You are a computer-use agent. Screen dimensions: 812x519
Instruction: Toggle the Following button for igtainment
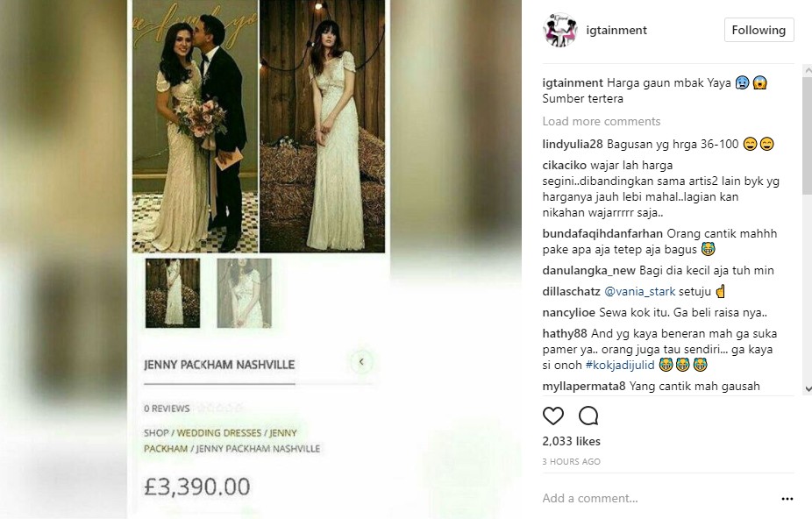click(759, 30)
